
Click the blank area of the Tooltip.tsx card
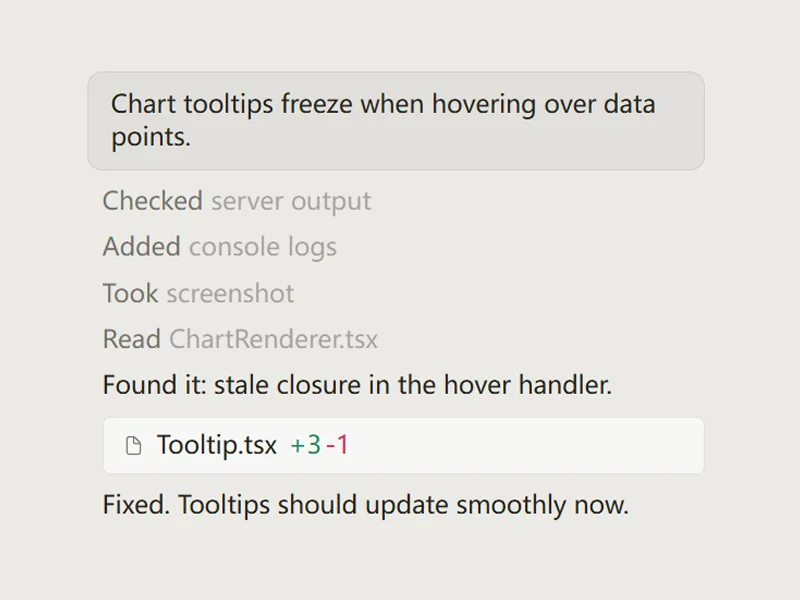[x=526, y=445]
